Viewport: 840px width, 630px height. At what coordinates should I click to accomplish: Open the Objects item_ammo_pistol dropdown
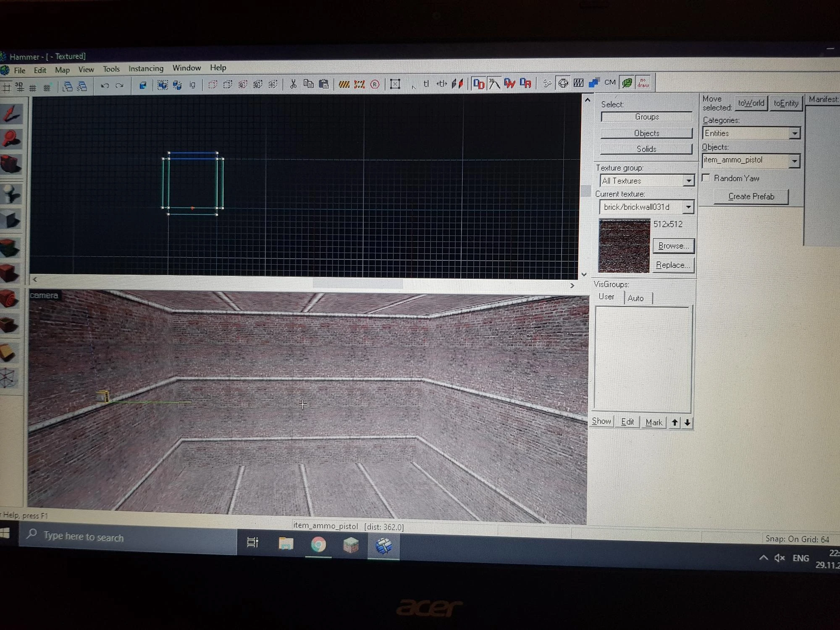pos(794,161)
